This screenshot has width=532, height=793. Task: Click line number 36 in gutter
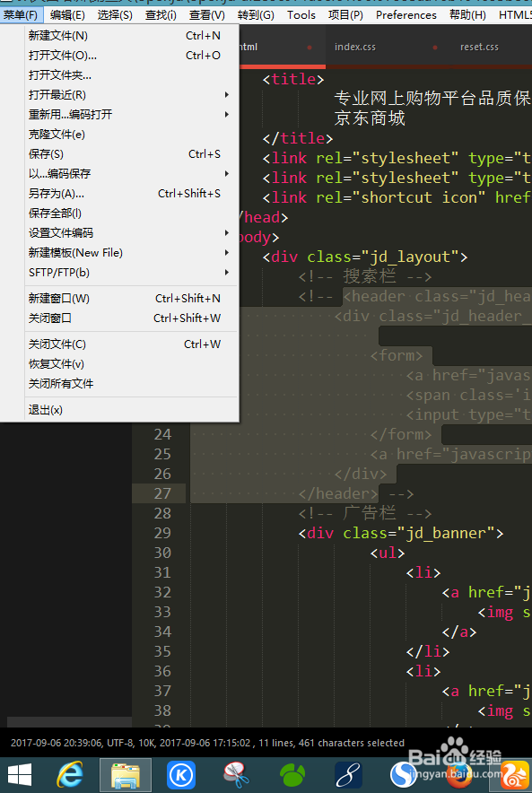tap(162, 671)
